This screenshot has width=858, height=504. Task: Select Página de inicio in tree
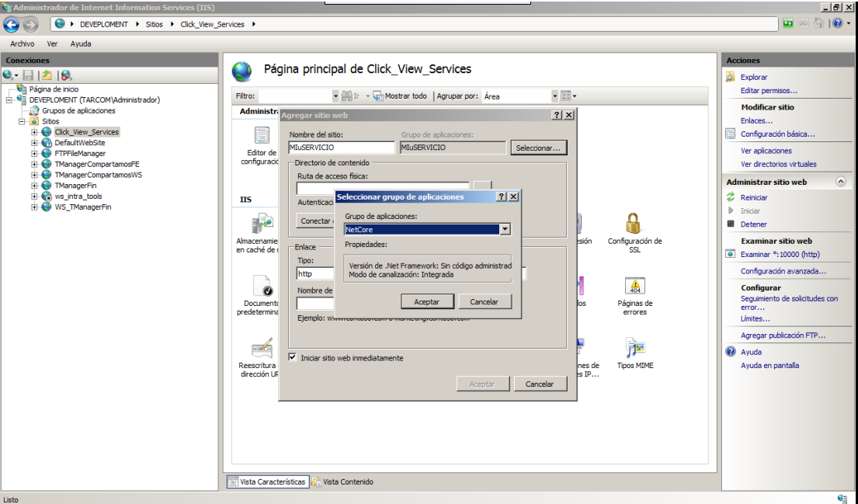(54, 89)
